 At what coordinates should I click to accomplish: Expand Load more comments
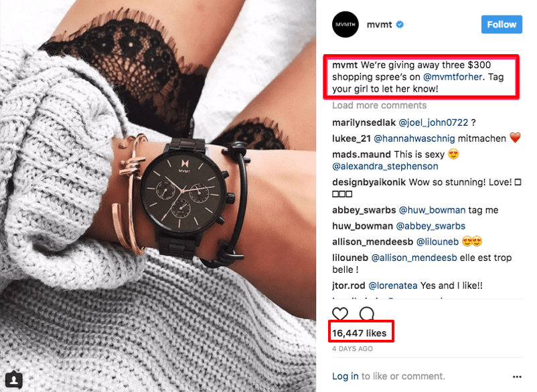379,105
